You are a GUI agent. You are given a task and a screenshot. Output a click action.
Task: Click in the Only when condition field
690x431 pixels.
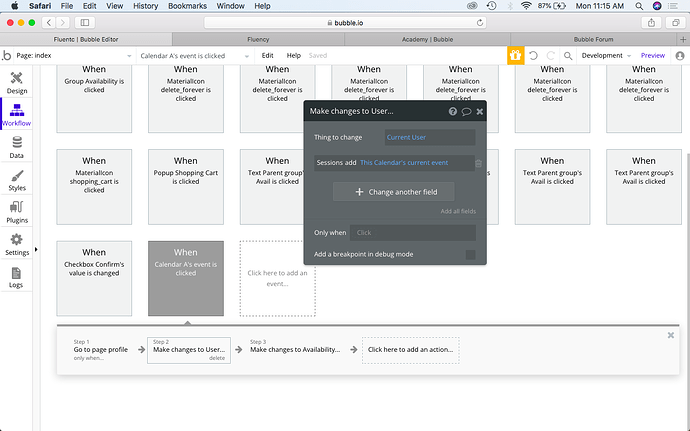[413, 232]
